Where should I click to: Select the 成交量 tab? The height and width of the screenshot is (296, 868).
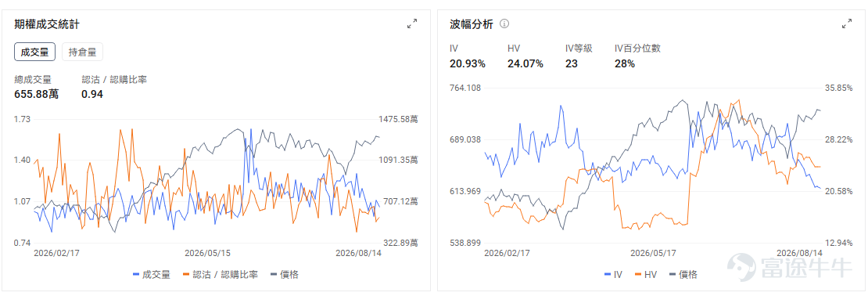coord(35,52)
